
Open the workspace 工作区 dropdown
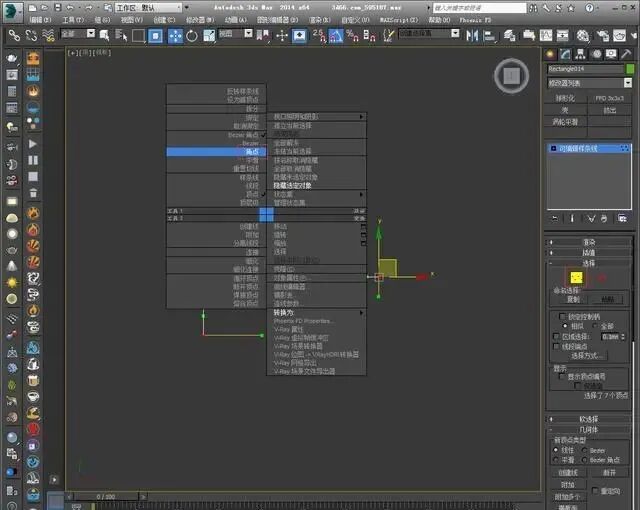(148, 8)
